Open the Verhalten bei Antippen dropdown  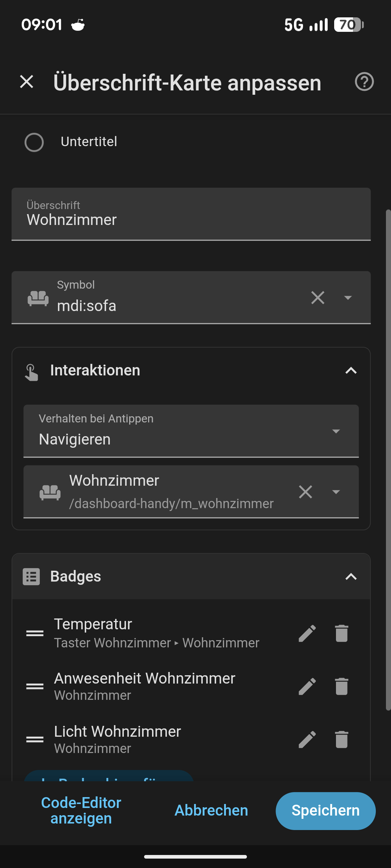pos(191,431)
